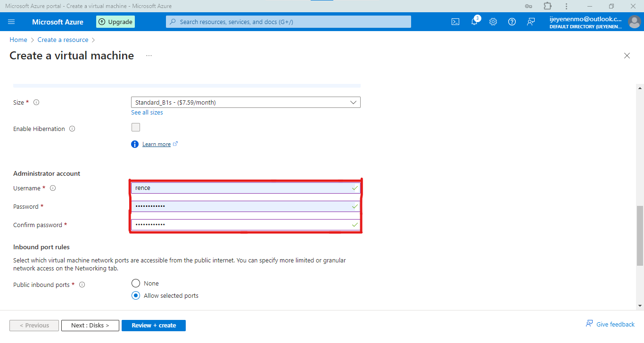Screen dimensions: 644x343
Task: Go to Home breadcrumb
Action: pos(18,40)
